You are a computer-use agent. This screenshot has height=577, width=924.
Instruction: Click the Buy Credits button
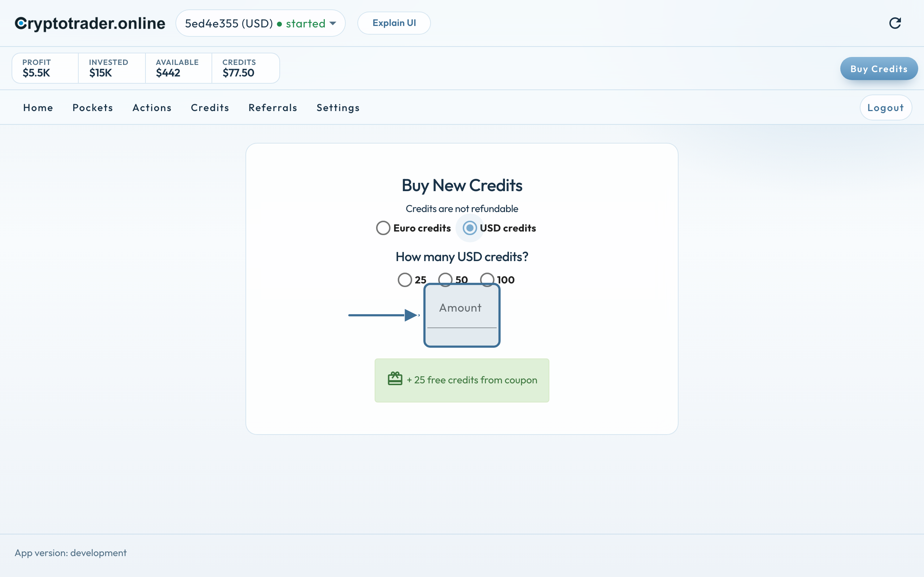[x=879, y=69]
